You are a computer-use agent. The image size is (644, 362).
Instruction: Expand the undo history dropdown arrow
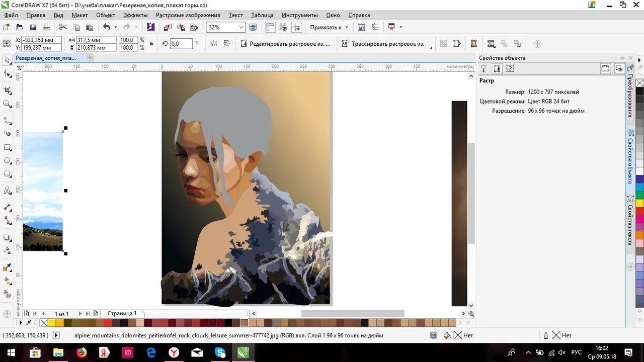(116, 27)
